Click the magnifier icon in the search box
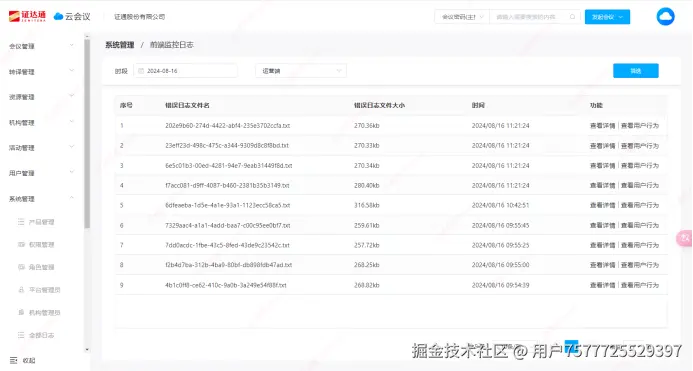The image size is (693, 371). [572, 17]
